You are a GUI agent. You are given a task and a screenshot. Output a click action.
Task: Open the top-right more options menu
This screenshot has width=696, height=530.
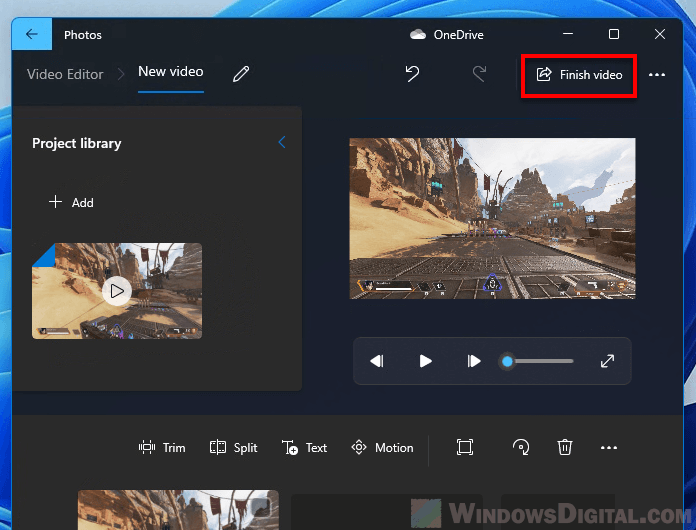tap(656, 75)
